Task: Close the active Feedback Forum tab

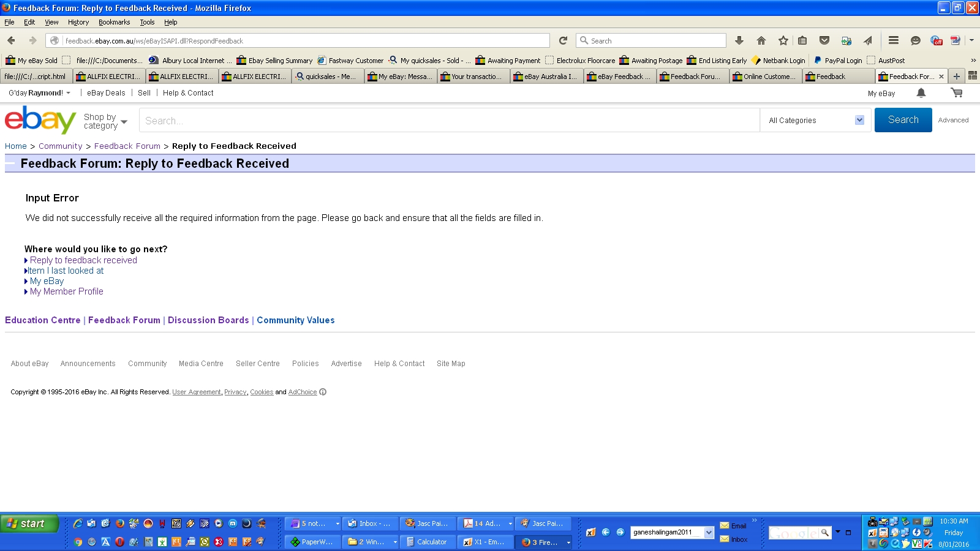Action: pos(941,77)
